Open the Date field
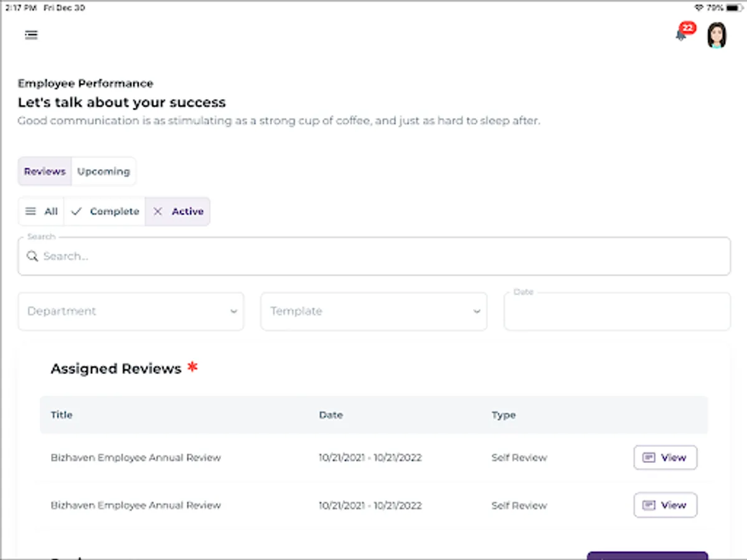This screenshot has height=560, width=747. pyautogui.click(x=617, y=311)
